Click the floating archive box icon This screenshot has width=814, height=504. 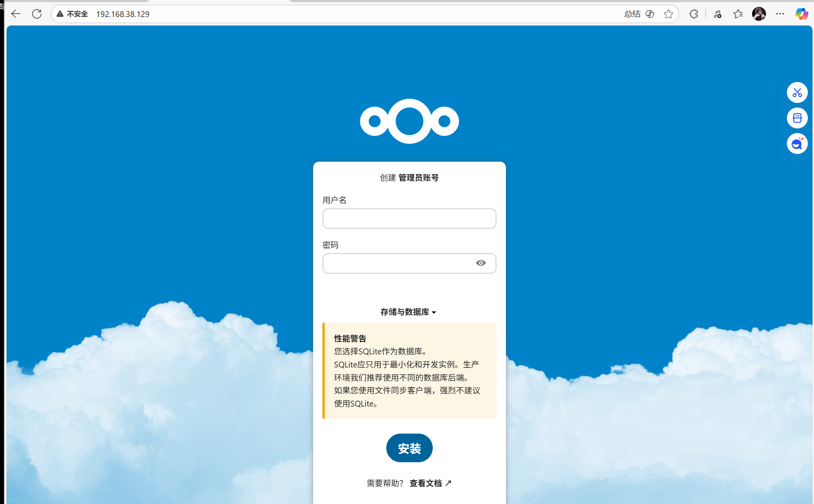[x=797, y=118]
